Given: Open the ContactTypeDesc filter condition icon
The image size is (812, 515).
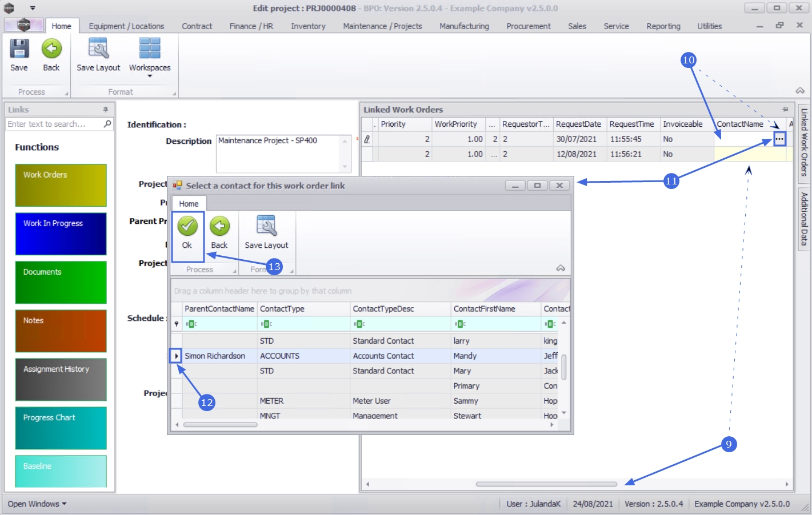Looking at the screenshot, I should tap(359, 324).
